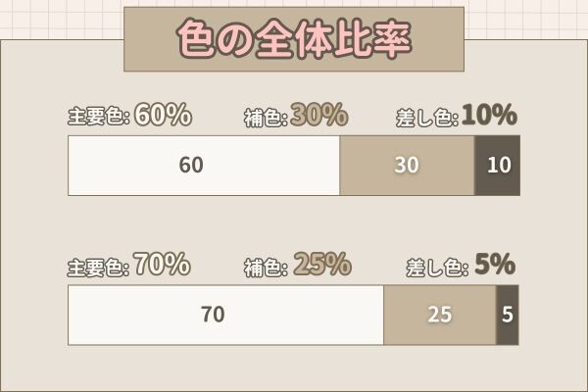Select the dark brown 10 segment
The image size is (588, 392).
click(x=497, y=166)
